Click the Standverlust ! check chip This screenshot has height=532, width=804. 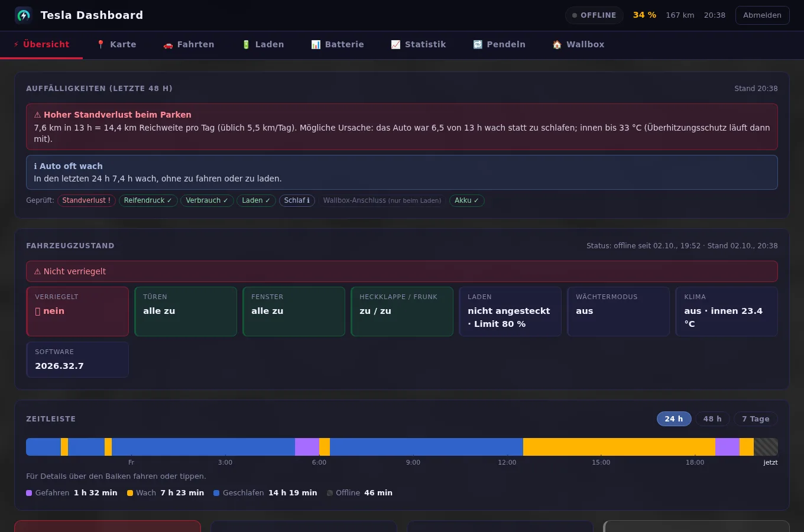[86, 200]
